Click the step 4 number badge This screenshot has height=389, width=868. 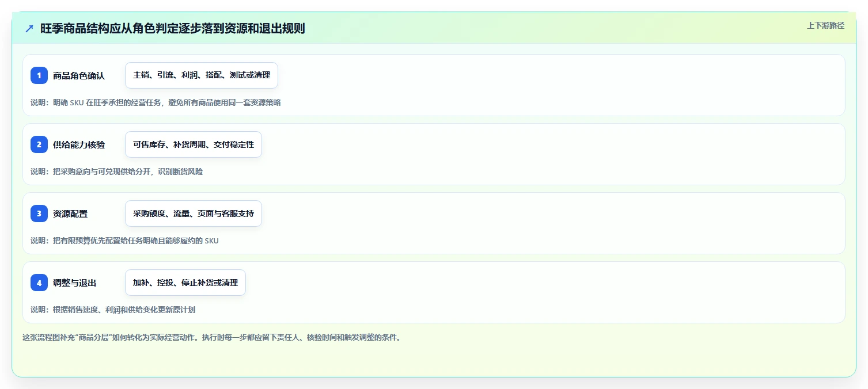click(x=39, y=283)
